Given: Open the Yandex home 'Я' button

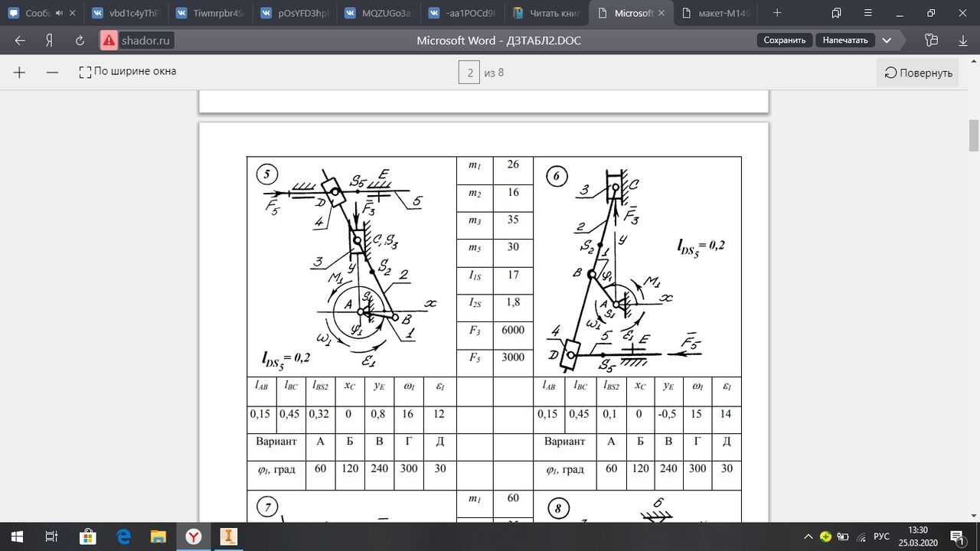Looking at the screenshot, I should (49, 41).
